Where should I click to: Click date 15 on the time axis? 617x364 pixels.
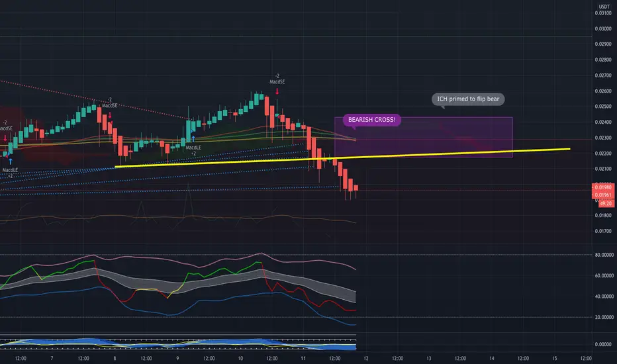pyautogui.click(x=554, y=359)
